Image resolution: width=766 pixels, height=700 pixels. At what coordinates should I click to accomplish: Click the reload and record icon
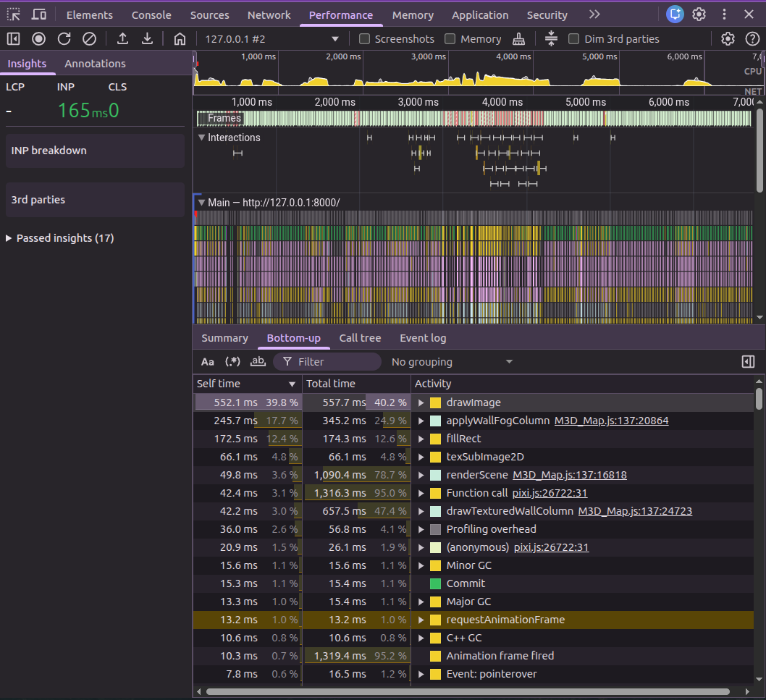[x=64, y=38]
